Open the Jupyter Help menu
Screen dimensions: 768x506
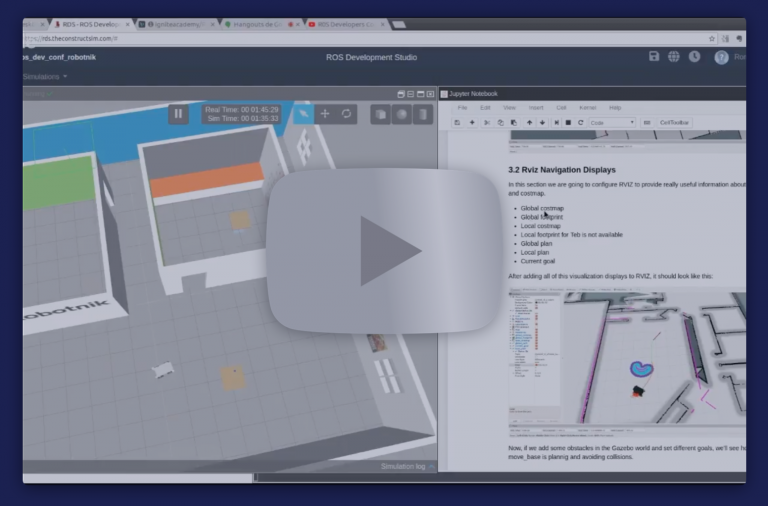[x=615, y=107]
